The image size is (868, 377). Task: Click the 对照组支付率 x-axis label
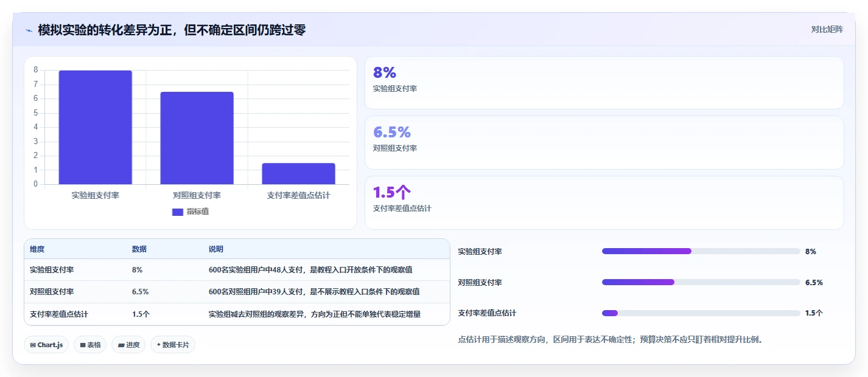click(197, 195)
